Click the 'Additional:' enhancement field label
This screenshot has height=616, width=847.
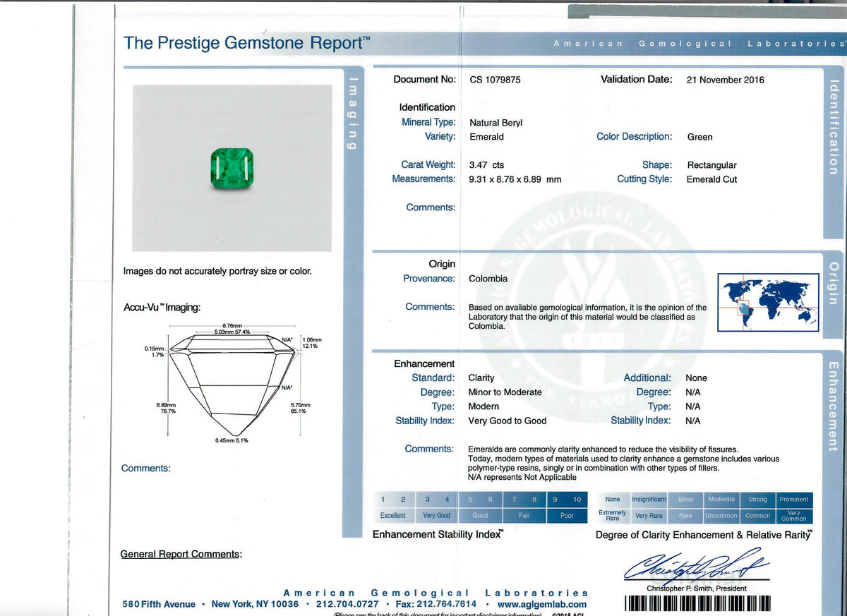tap(647, 378)
